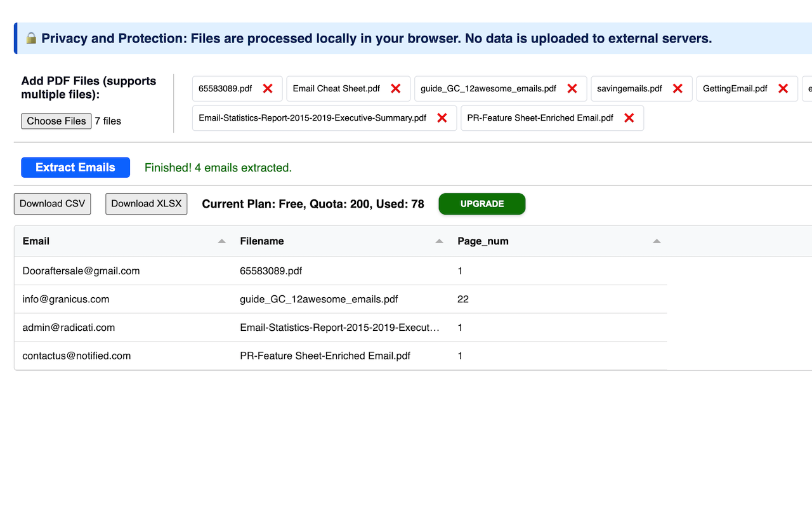Sort by Page_num column arrow
The height and width of the screenshot is (508, 812).
[657, 241]
